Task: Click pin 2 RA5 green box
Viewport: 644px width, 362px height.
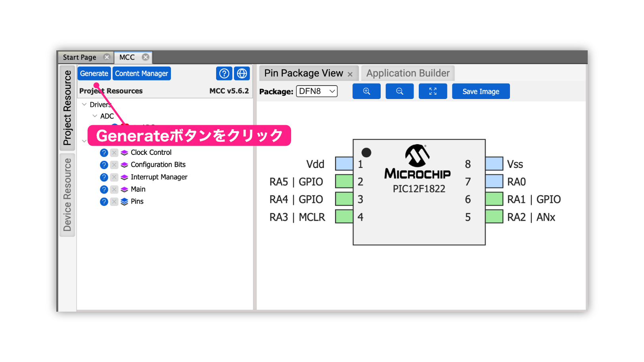Action: (344, 181)
